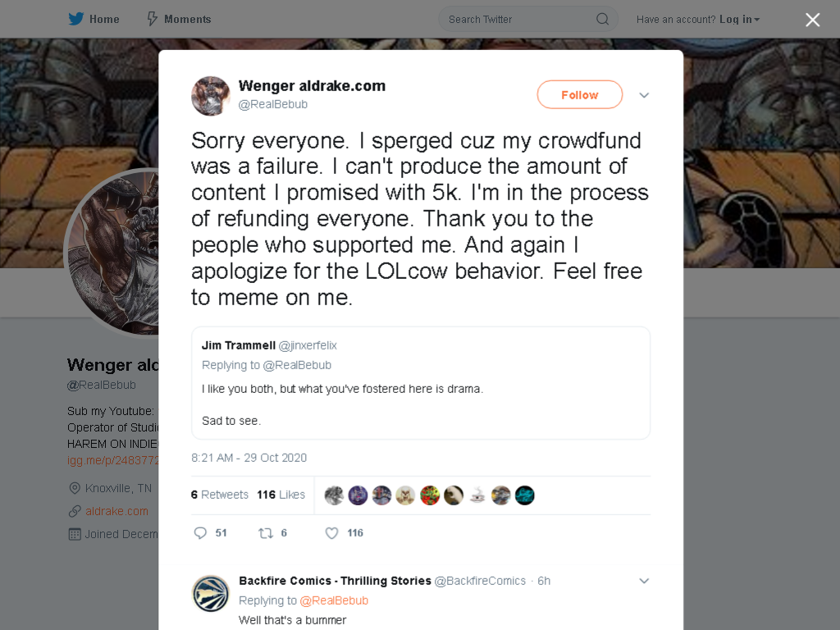Expand the main tweet's chevron menu
Viewport: 840px width, 630px height.
point(644,95)
